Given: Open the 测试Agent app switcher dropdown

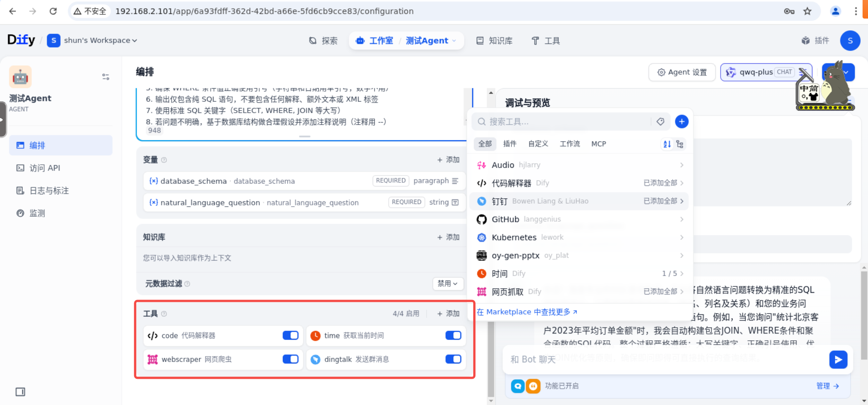Looking at the screenshot, I should [431, 41].
